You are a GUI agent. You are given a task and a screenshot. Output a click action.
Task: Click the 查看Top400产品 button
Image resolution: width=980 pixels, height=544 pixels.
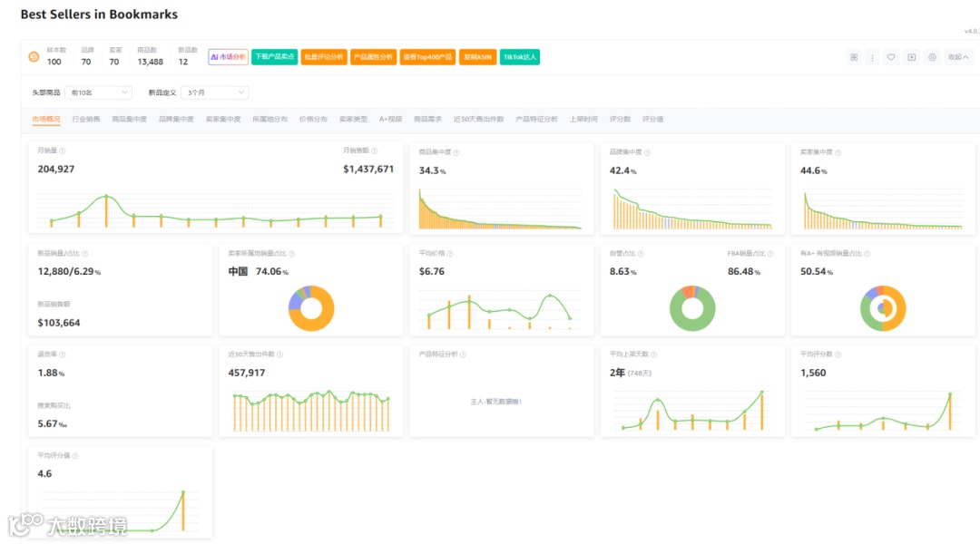pyautogui.click(x=427, y=57)
